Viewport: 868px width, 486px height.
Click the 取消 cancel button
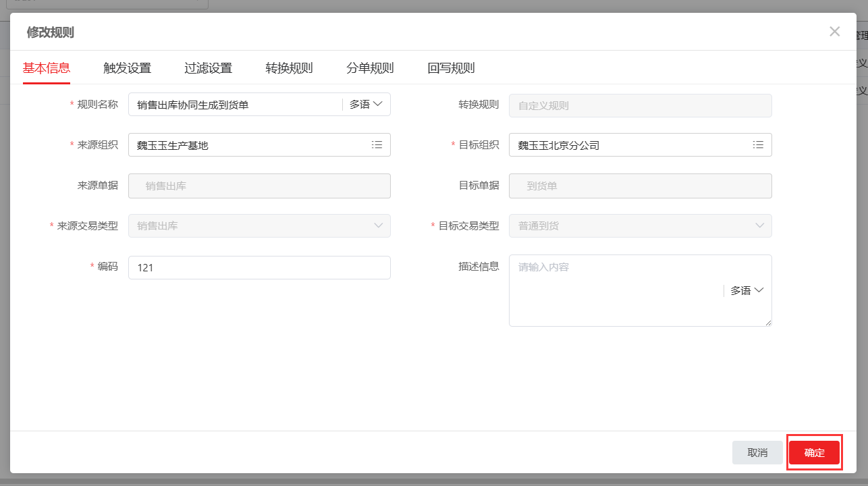[757, 452]
